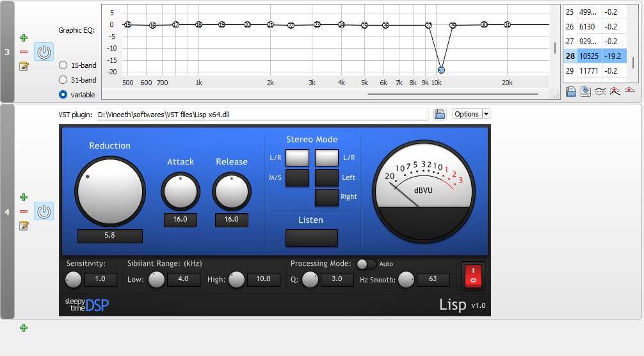
Task: Toggle L/R stereo mode button above M/S
Action: pyautogui.click(x=298, y=158)
